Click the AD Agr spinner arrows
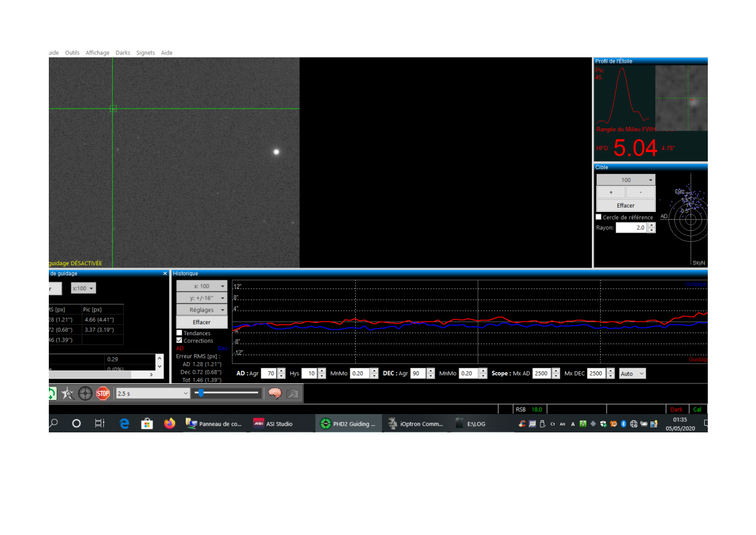The width and height of the screenshot is (756, 535). pyautogui.click(x=281, y=373)
